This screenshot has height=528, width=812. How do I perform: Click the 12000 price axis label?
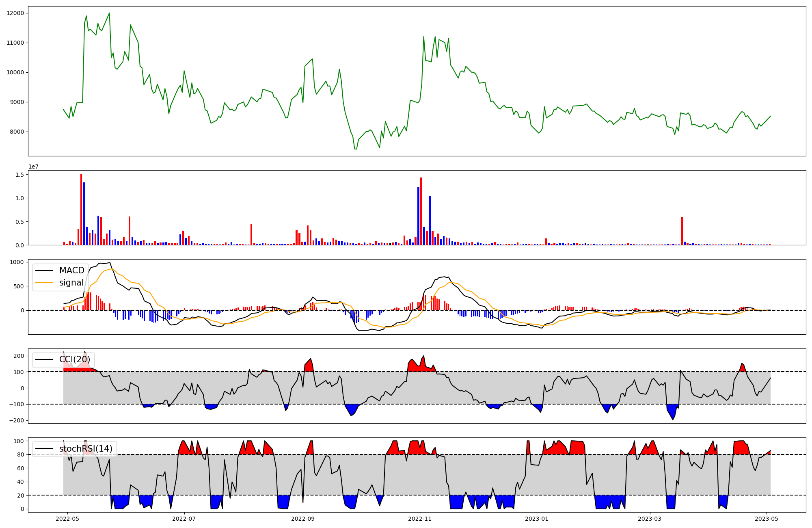pos(15,13)
